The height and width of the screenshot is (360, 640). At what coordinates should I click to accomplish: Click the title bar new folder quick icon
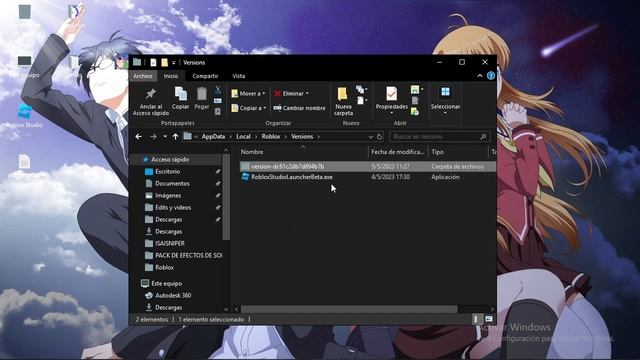(164, 62)
